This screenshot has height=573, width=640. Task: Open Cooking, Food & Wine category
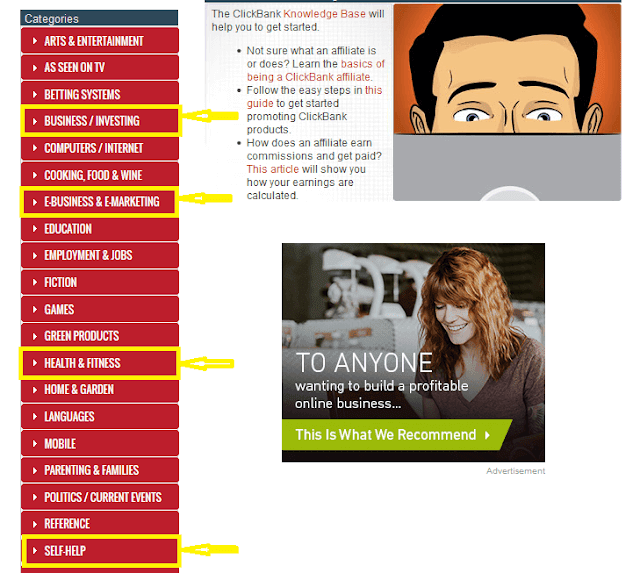100,175
